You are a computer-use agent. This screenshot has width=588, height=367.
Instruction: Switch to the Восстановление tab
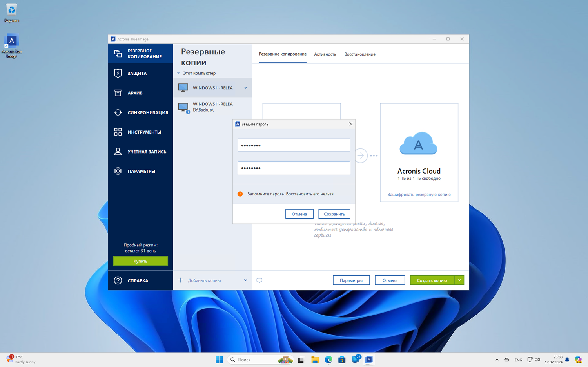coord(360,54)
